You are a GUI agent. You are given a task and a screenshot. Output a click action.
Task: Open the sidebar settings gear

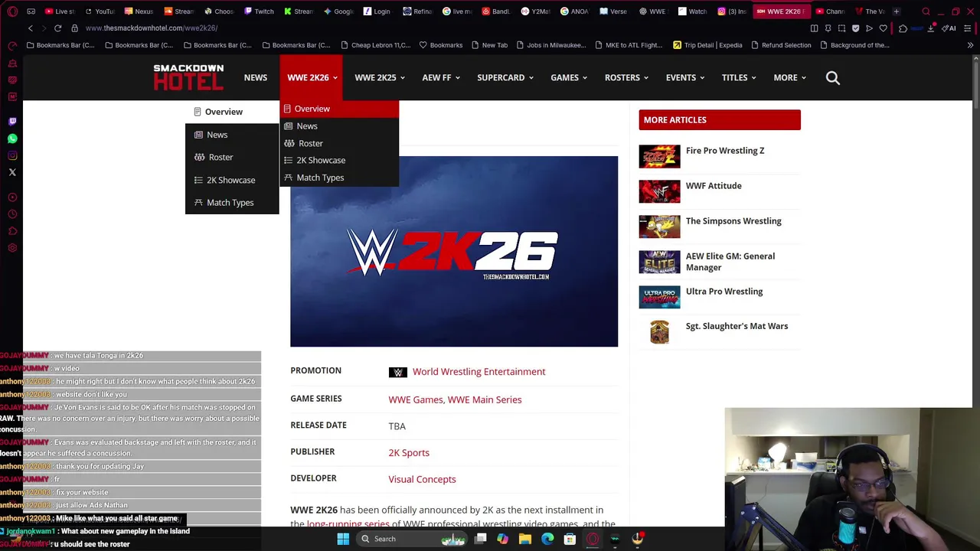(12, 248)
